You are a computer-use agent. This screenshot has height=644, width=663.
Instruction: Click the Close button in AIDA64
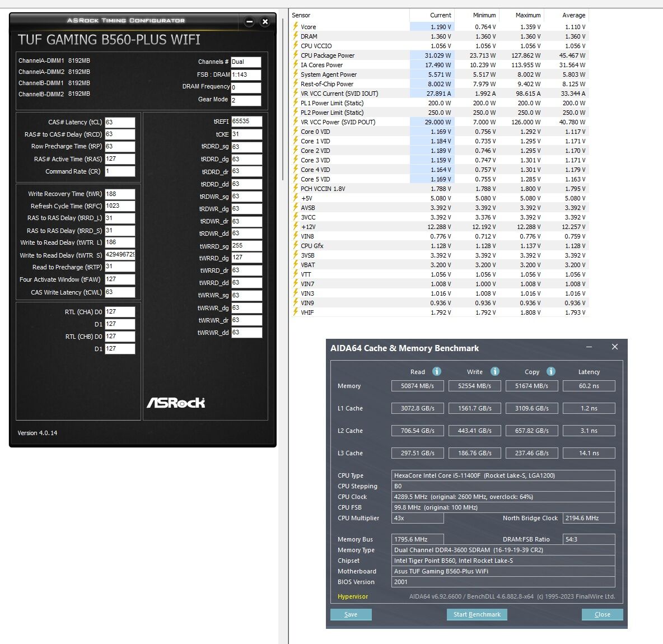tap(603, 614)
